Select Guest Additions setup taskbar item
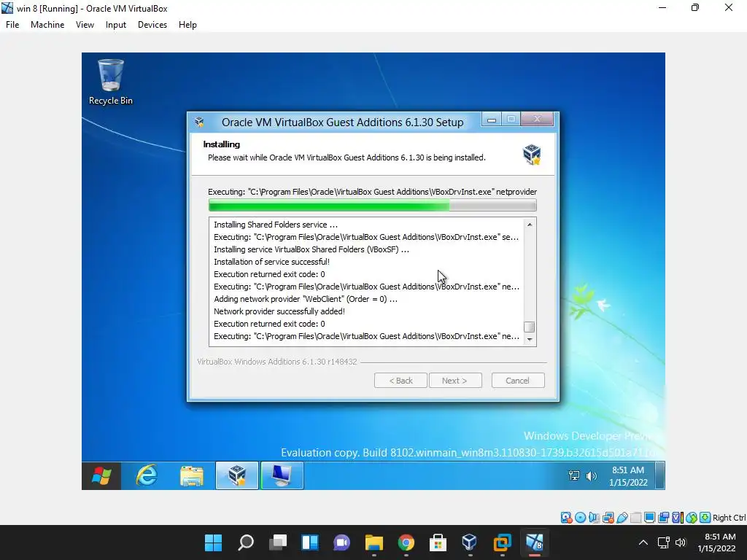747x560 pixels. (x=237, y=475)
